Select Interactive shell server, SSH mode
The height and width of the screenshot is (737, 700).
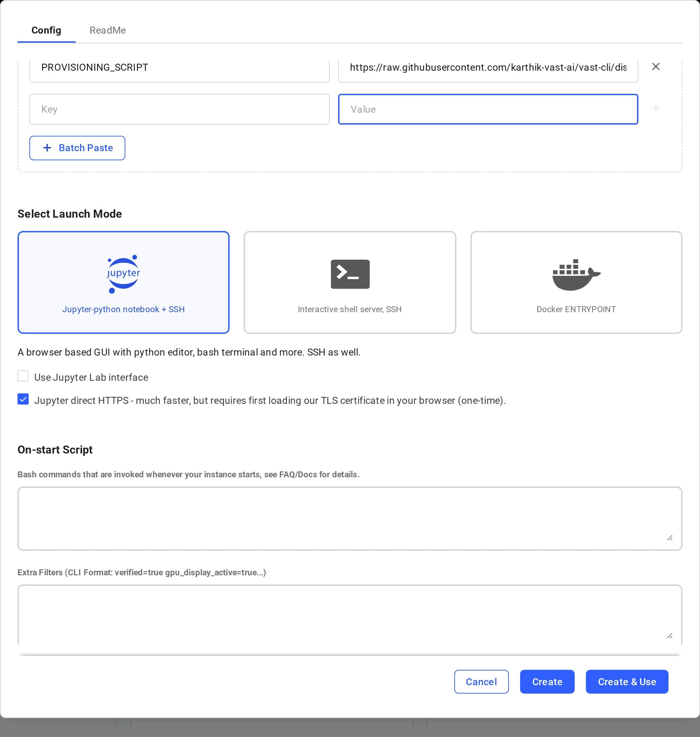350,282
